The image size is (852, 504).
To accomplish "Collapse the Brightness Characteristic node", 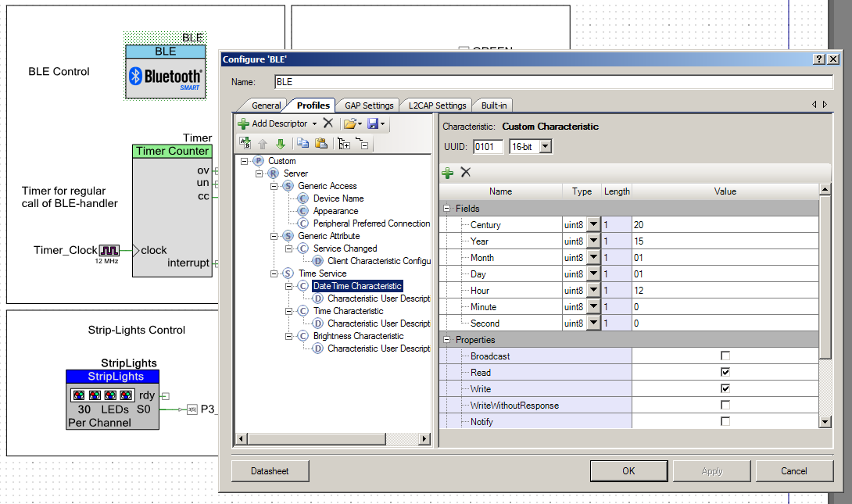I will [289, 336].
